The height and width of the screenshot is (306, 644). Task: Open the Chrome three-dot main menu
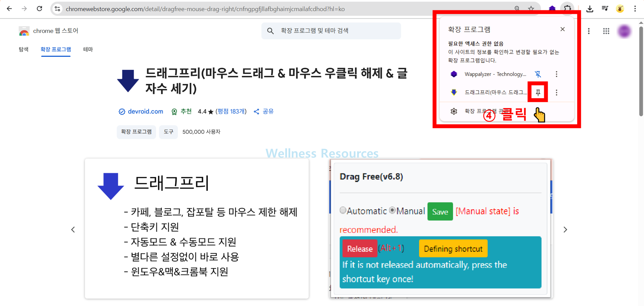tap(635, 9)
